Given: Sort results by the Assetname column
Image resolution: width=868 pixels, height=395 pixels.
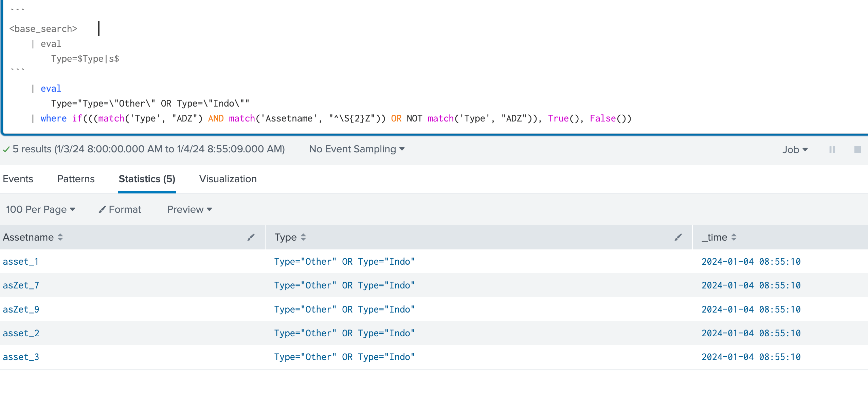Looking at the screenshot, I should point(60,238).
